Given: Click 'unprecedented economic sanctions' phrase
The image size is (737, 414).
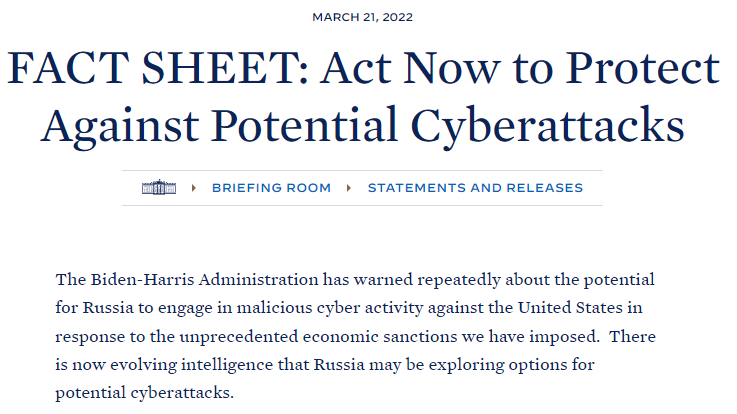Looking at the screenshot, I should [x=318, y=336].
